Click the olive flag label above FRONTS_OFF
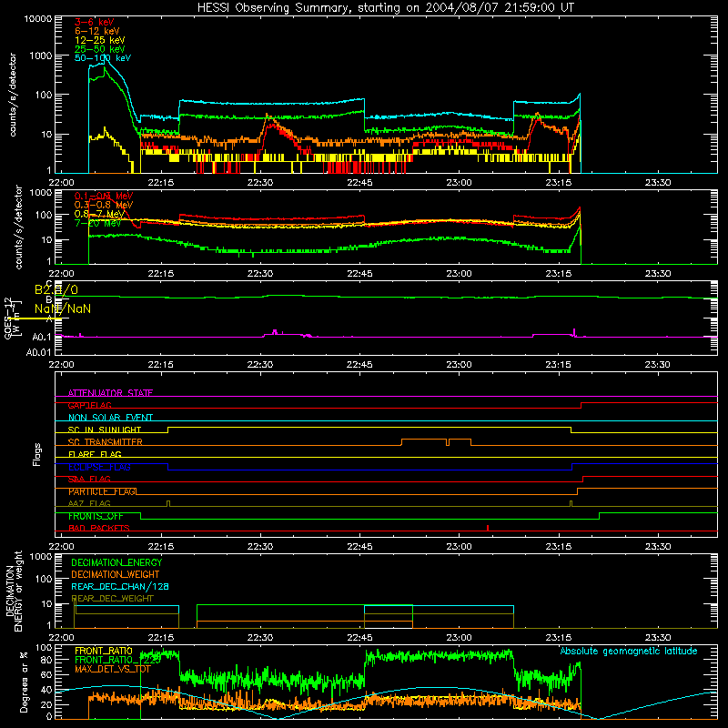Screen dimensions: 728x728 coord(89,503)
